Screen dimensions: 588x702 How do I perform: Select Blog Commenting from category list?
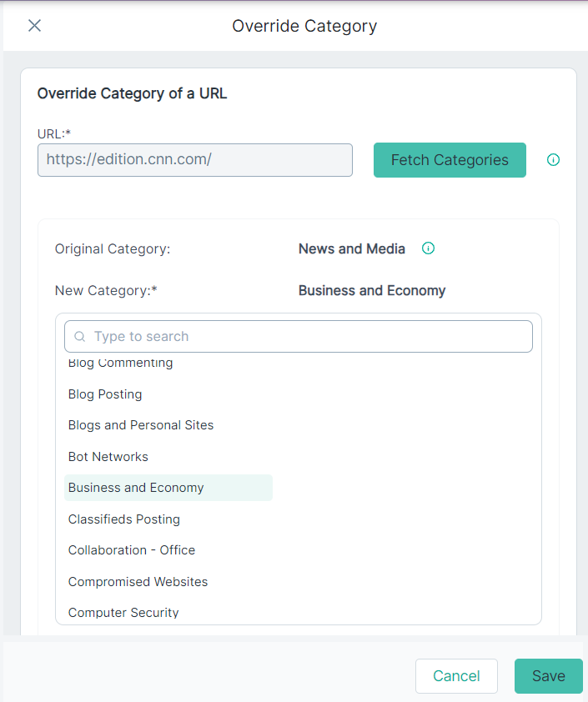[120, 362]
